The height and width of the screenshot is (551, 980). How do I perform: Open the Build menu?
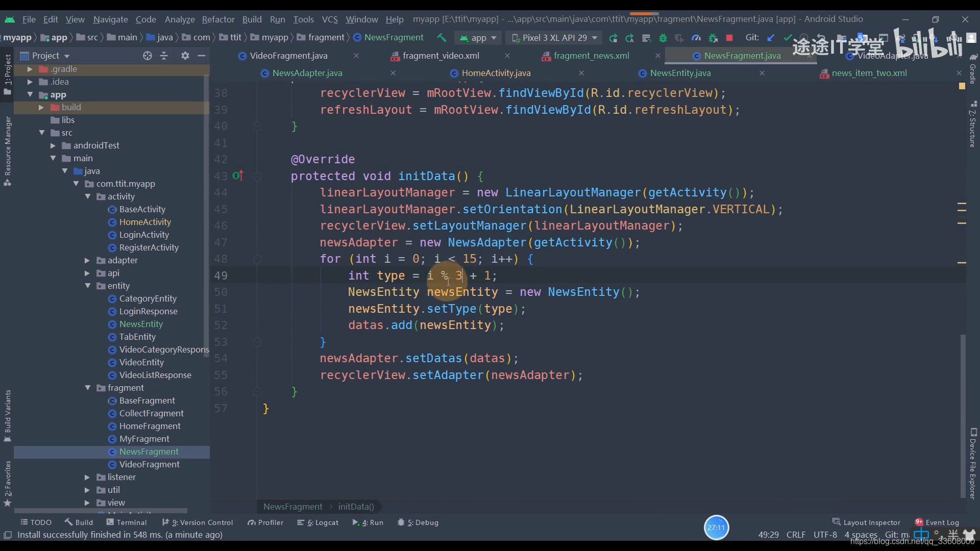tap(252, 19)
